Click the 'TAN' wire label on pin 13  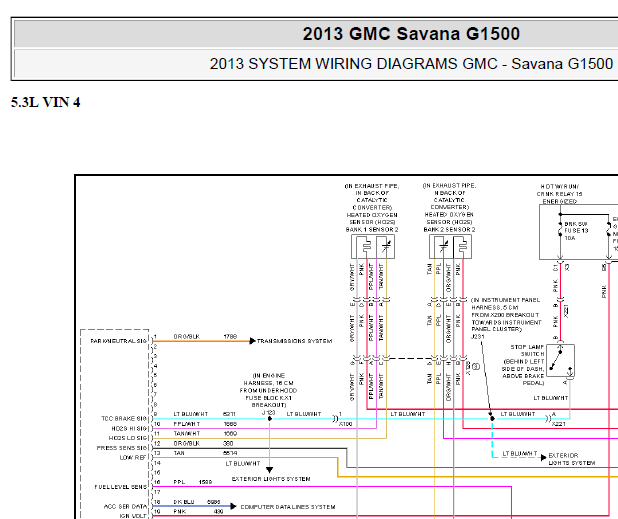[x=179, y=453]
